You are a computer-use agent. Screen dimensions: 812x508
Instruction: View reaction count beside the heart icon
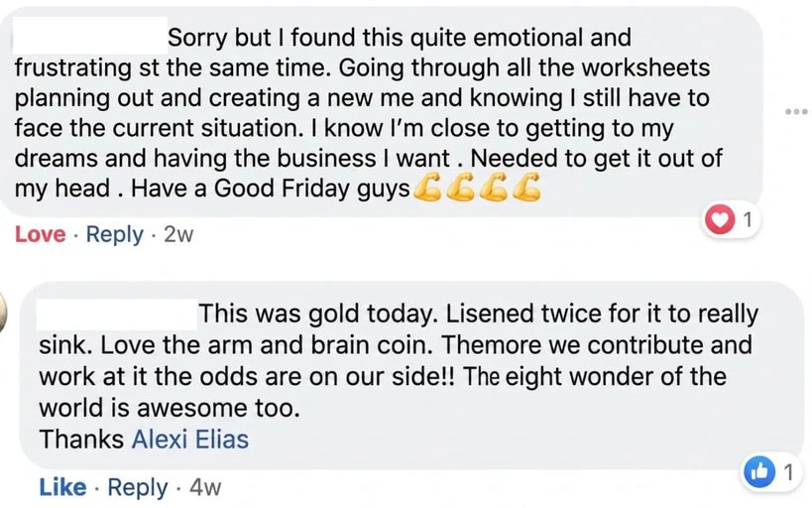click(747, 220)
